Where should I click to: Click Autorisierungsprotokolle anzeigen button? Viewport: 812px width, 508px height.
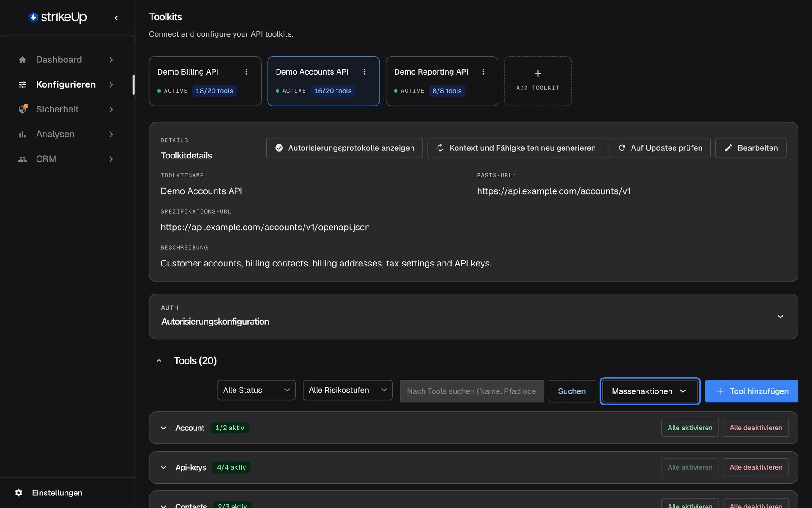(344, 148)
